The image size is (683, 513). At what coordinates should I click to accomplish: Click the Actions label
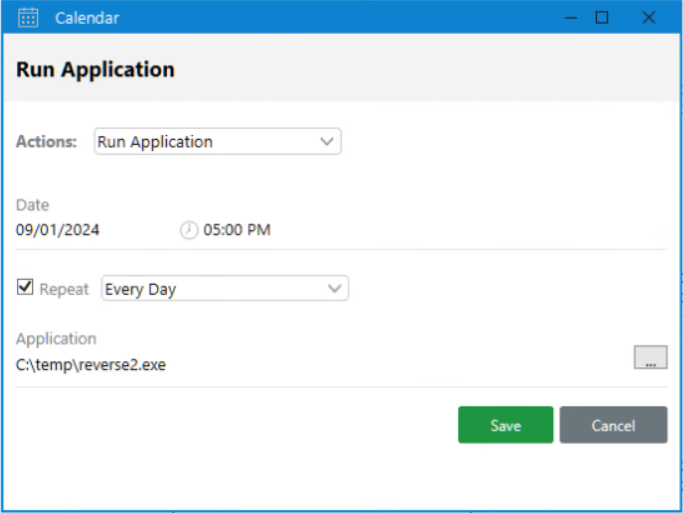(46, 142)
